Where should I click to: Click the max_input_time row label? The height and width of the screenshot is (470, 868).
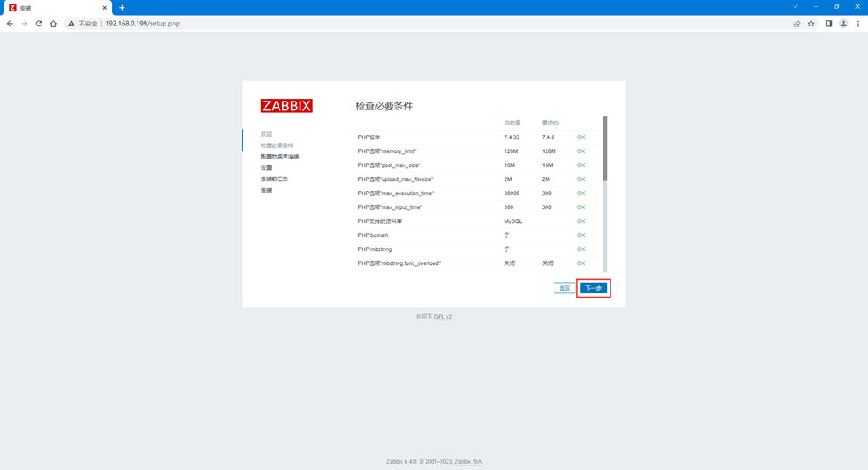coord(390,207)
